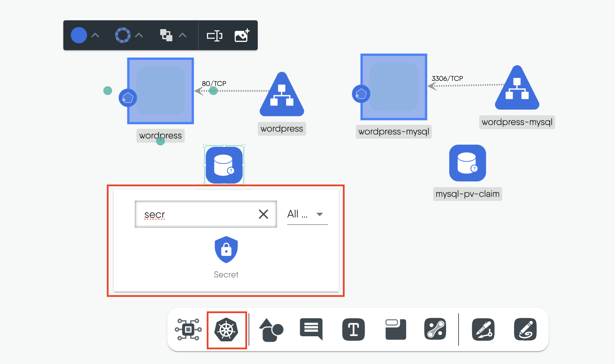Select the arrow pen tool
The image size is (615, 364).
483,329
